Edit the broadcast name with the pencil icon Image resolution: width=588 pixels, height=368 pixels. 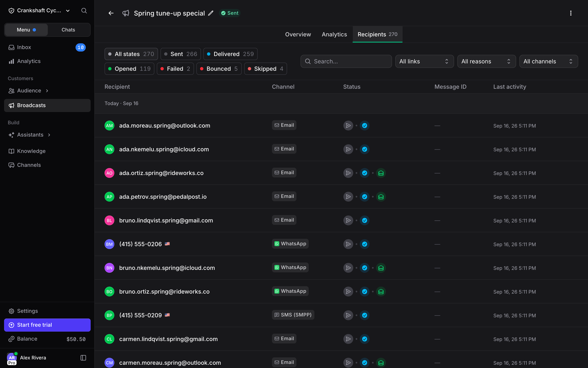tap(211, 13)
